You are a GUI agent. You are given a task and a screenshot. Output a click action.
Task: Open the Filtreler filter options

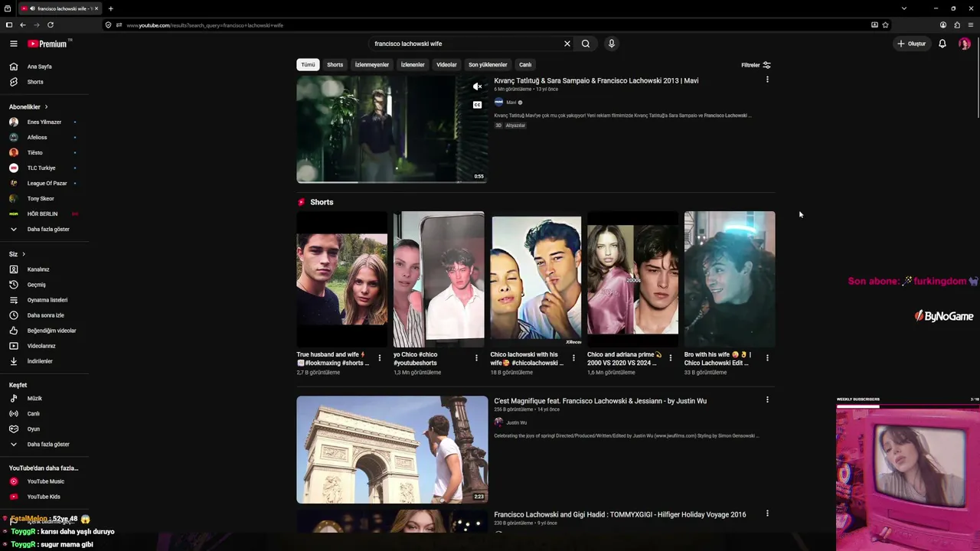coord(756,65)
